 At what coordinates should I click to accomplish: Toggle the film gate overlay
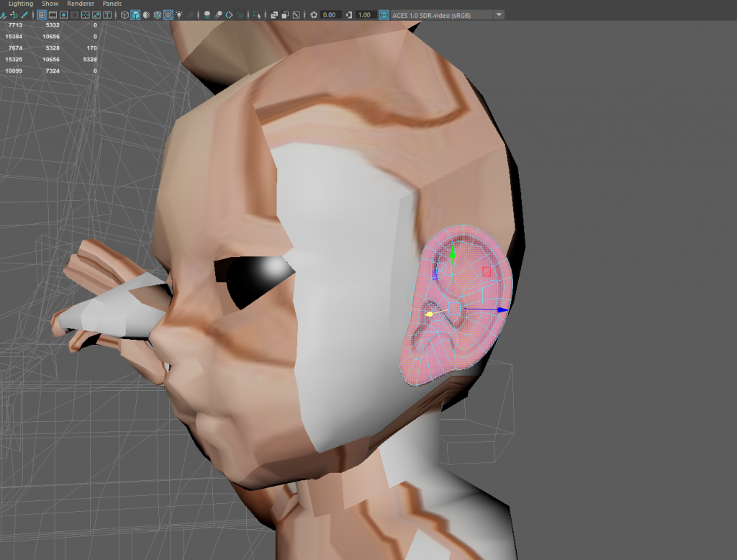pyautogui.click(x=53, y=14)
